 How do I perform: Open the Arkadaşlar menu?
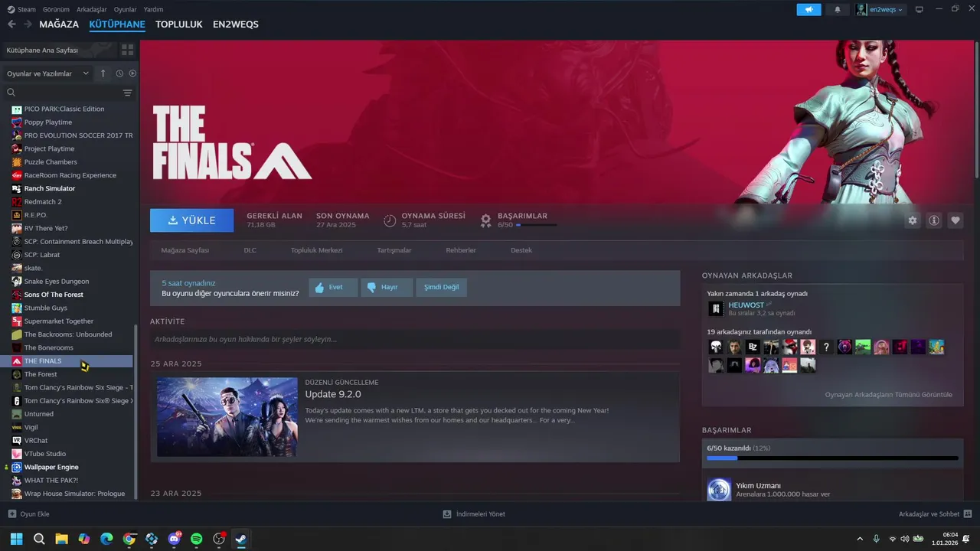[92, 9]
